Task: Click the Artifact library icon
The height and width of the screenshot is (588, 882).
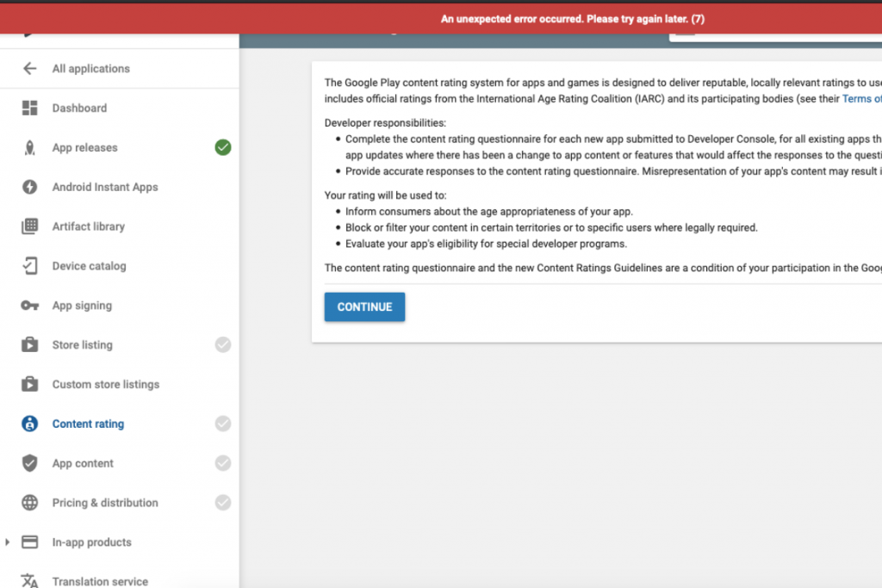Action: 30,226
